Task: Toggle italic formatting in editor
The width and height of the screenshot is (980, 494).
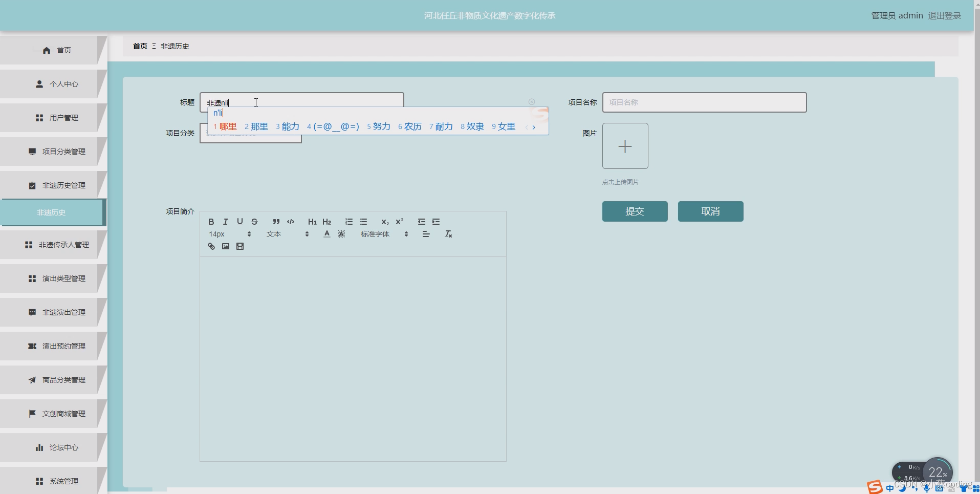Action: [225, 222]
